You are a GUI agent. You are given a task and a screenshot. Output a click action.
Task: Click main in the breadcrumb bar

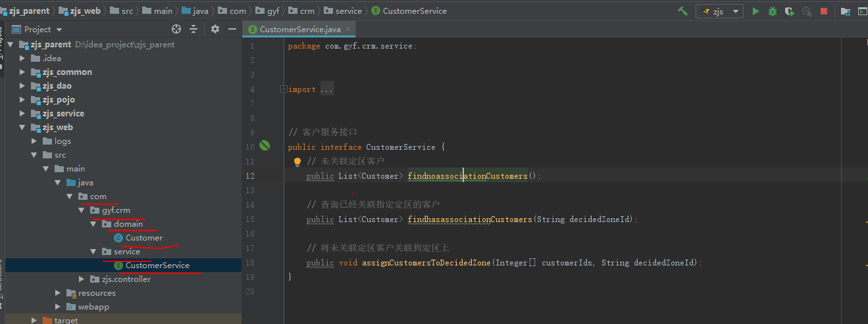coord(157,11)
